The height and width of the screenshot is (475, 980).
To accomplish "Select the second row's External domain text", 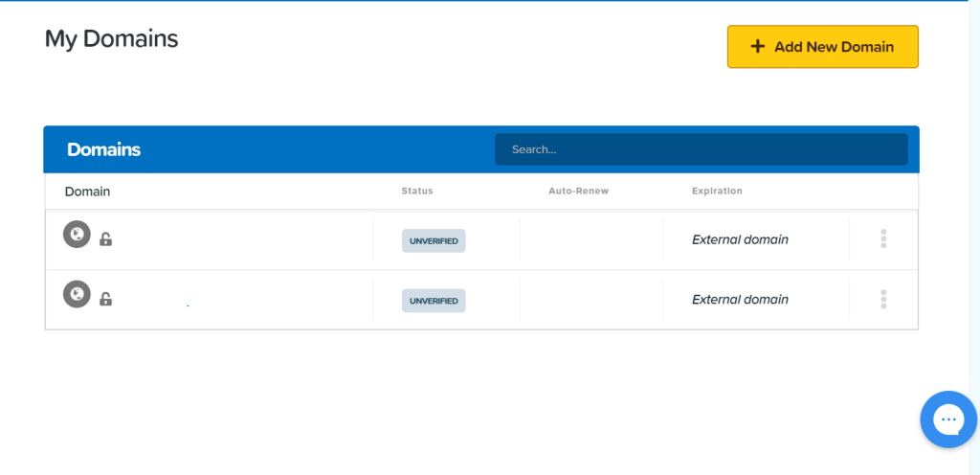I will 740,300.
